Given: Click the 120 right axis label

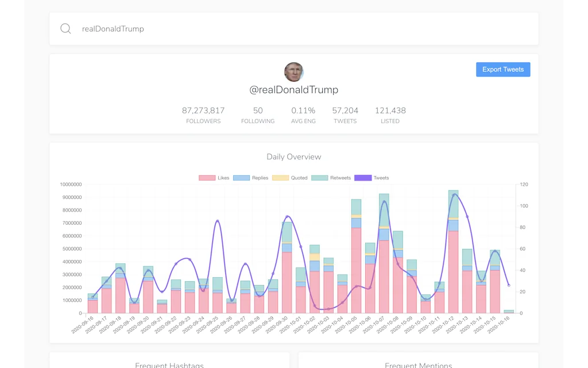Looking at the screenshot, I should point(524,185).
